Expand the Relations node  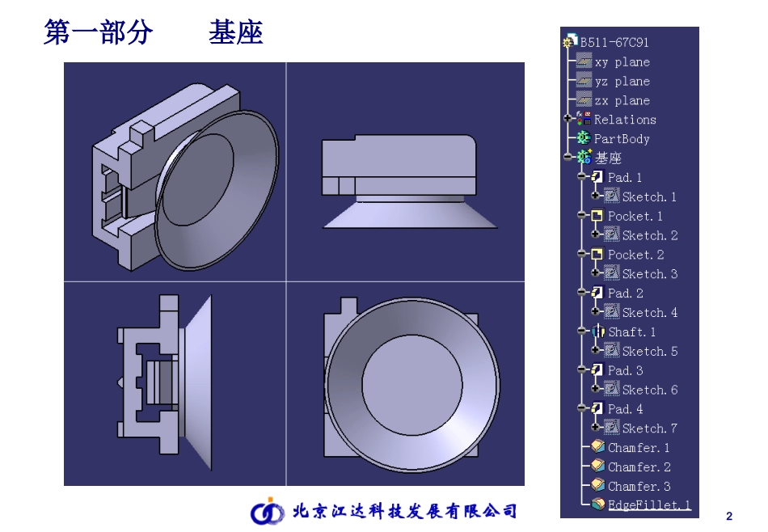tap(568, 118)
